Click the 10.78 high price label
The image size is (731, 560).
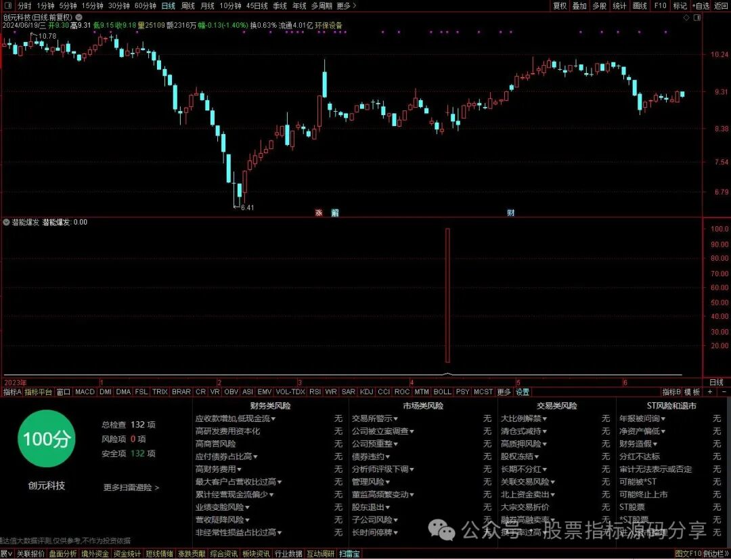pyautogui.click(x=47, y=36)
